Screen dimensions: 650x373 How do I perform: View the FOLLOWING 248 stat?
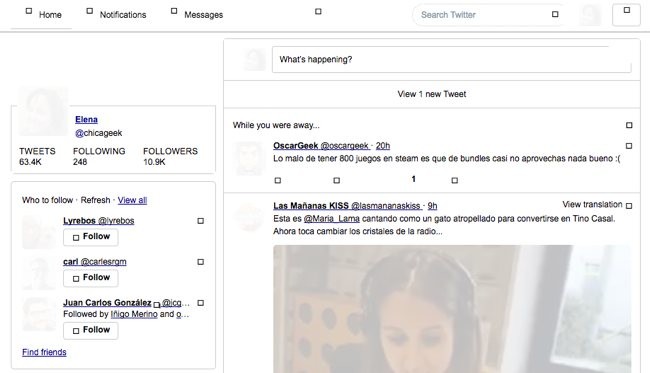[99, 156]
